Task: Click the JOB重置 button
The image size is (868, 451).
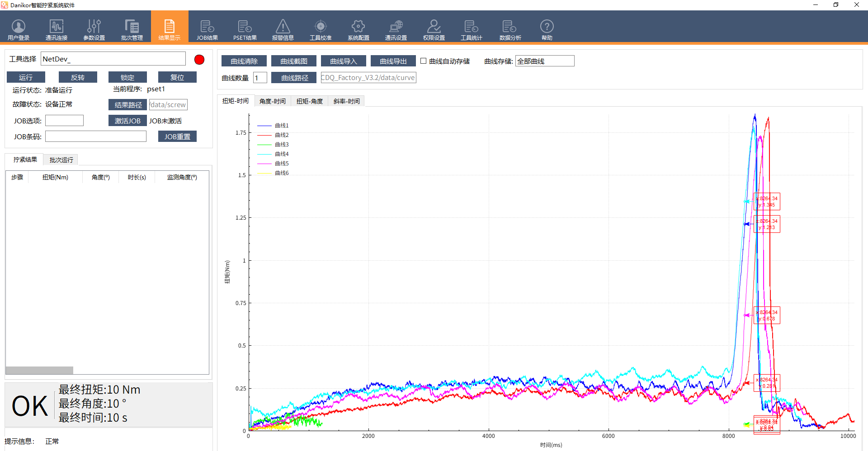Action: pos(177,136)
